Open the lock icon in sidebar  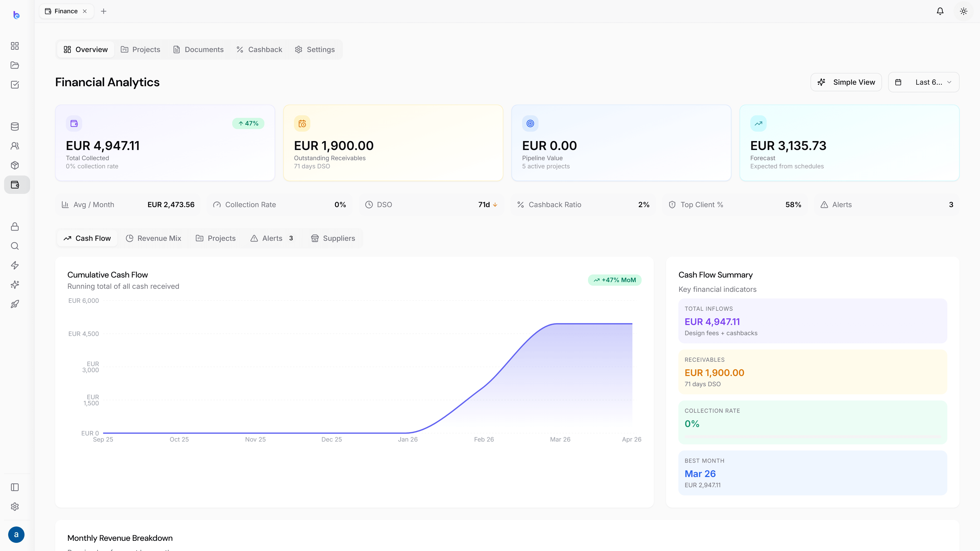pos(15,227)
